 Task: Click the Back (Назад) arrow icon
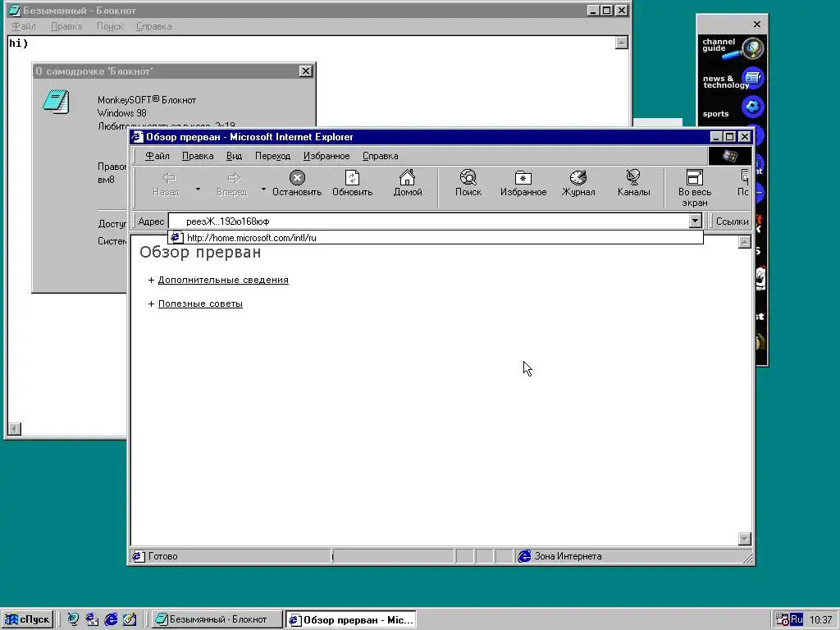pos(169,178)
